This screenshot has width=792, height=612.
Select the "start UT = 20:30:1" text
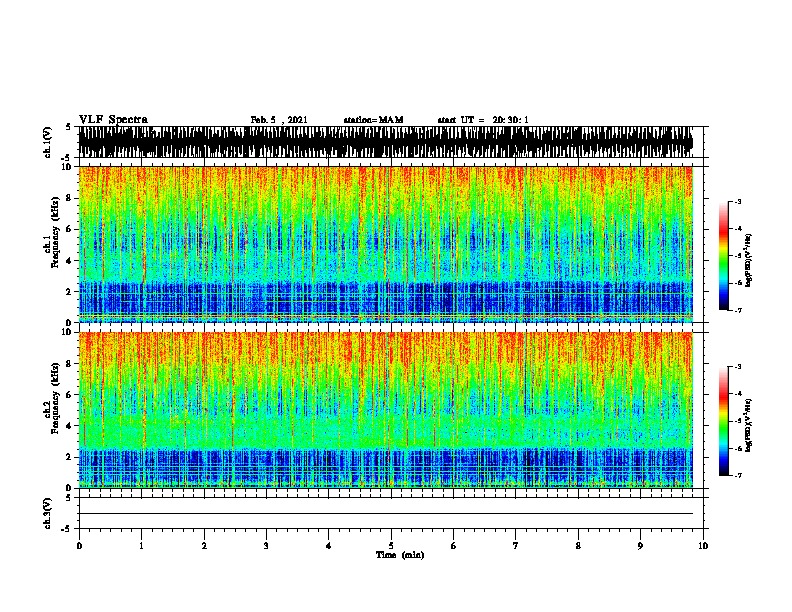483,120
